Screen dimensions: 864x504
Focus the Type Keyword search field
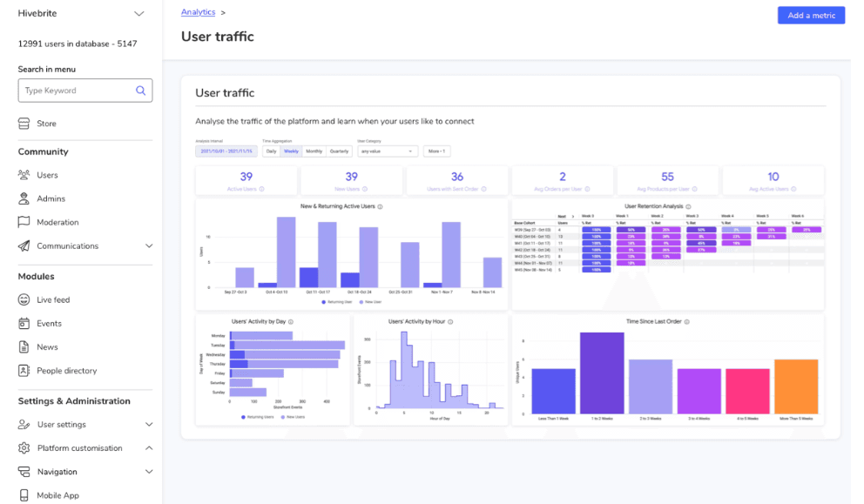[84, 91]
